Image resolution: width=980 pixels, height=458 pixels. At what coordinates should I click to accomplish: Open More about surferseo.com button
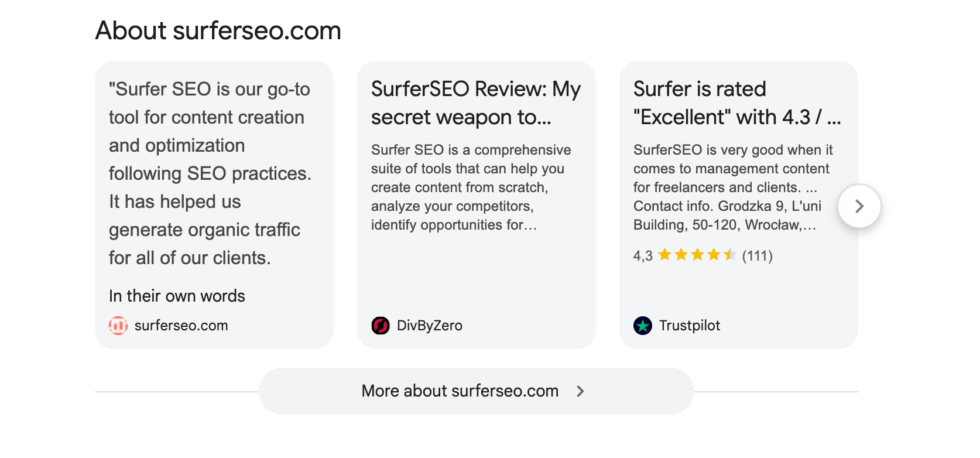460,391
